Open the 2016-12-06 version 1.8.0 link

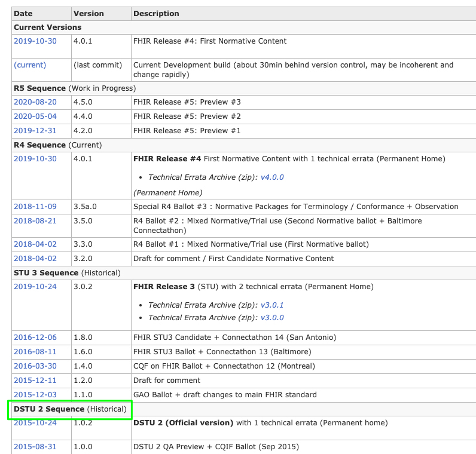point(35,338)
